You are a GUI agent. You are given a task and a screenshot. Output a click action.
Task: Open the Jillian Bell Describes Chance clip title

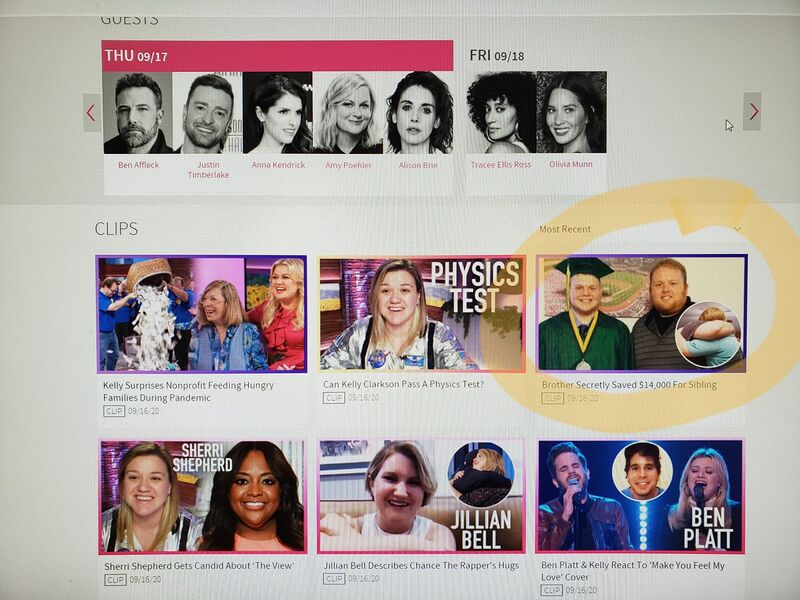pos(421,565)
